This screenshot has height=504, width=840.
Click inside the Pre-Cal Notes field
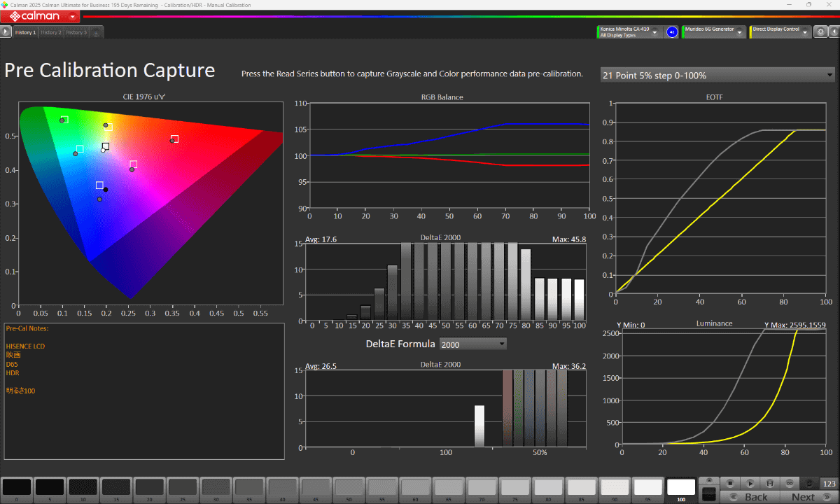(x=144, y=391)
